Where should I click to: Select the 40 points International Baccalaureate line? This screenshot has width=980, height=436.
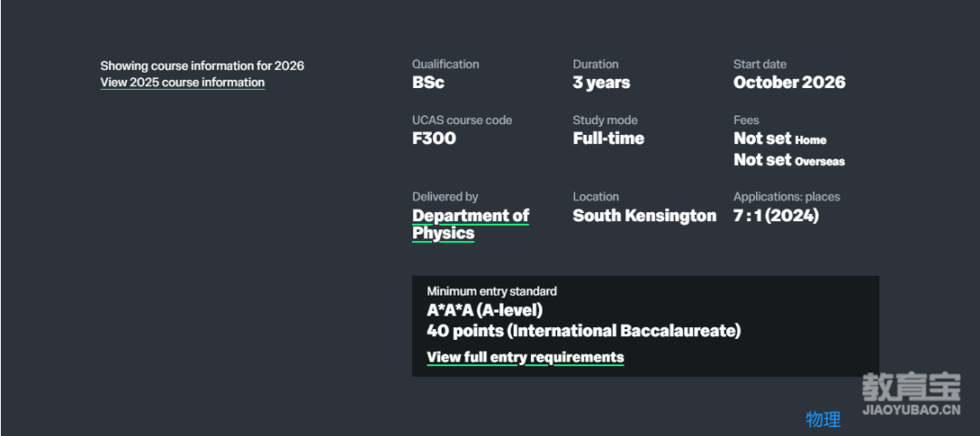(583, 331)
